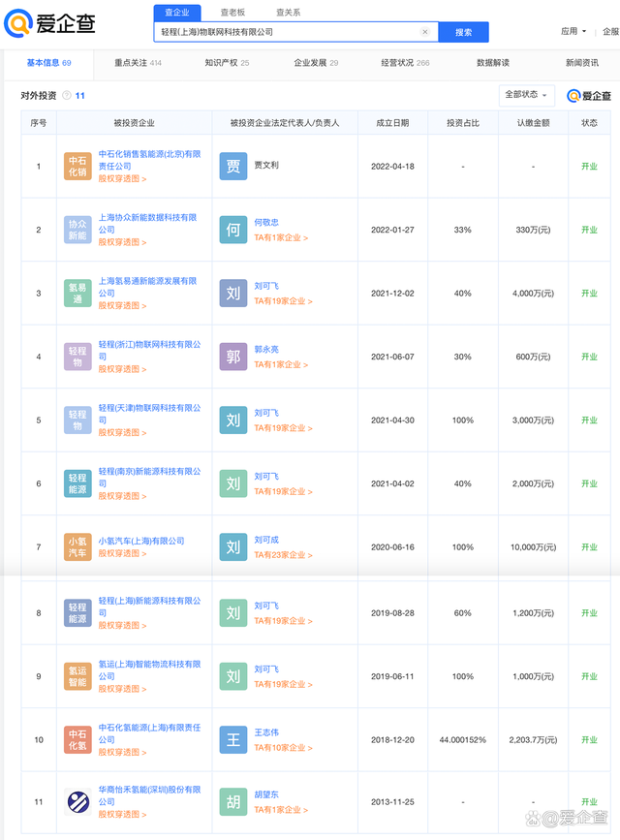Click 中石化氢 company logo icon

coord(77,740)
